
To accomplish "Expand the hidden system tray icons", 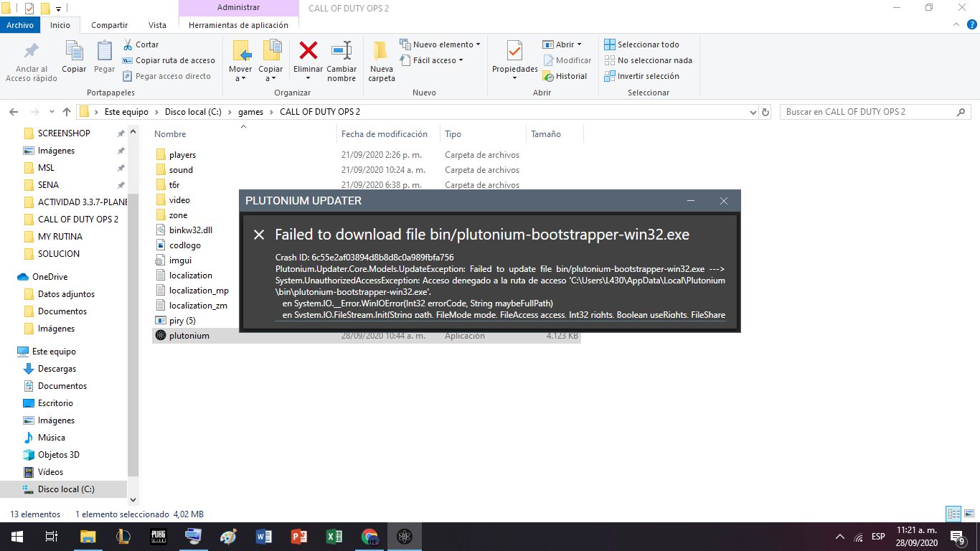I will pyautogui.click(x=840, y=537).
